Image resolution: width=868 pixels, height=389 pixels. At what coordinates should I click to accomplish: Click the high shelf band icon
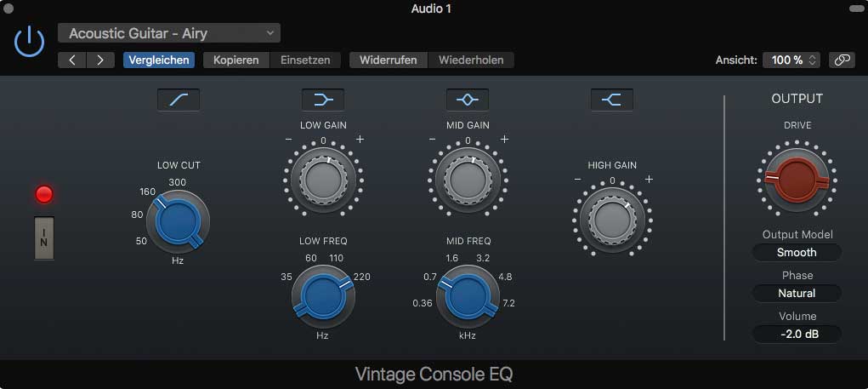point(612,100)
